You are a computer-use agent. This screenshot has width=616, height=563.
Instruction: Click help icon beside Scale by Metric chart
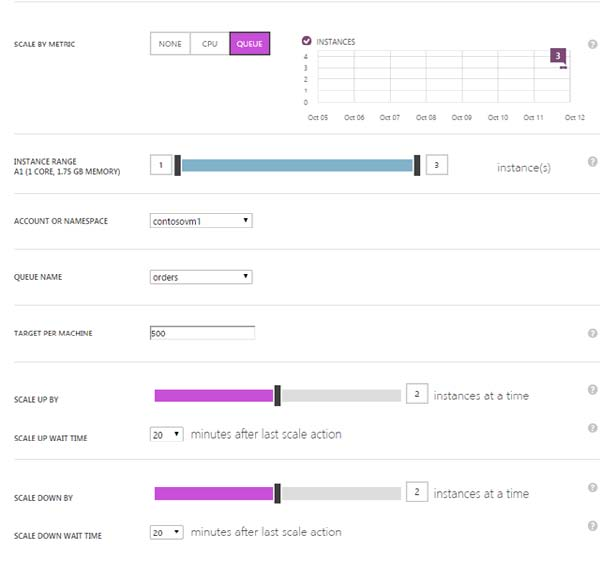tap(592, 45)
